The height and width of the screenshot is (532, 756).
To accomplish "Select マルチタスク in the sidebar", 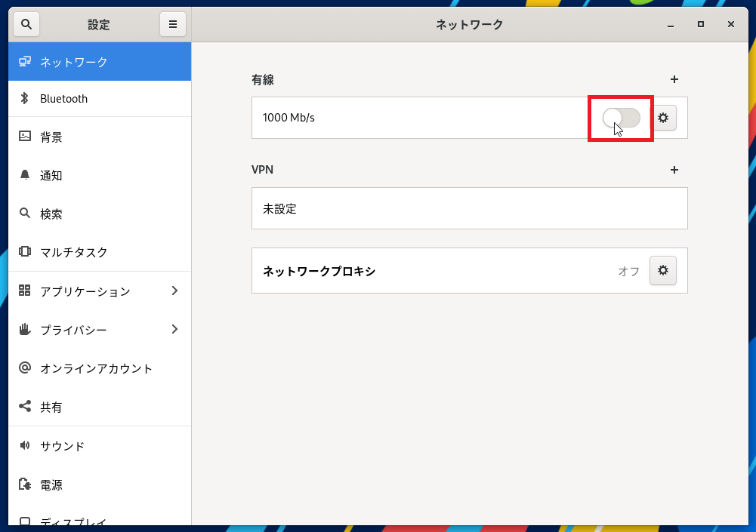I will coord(74,252).
